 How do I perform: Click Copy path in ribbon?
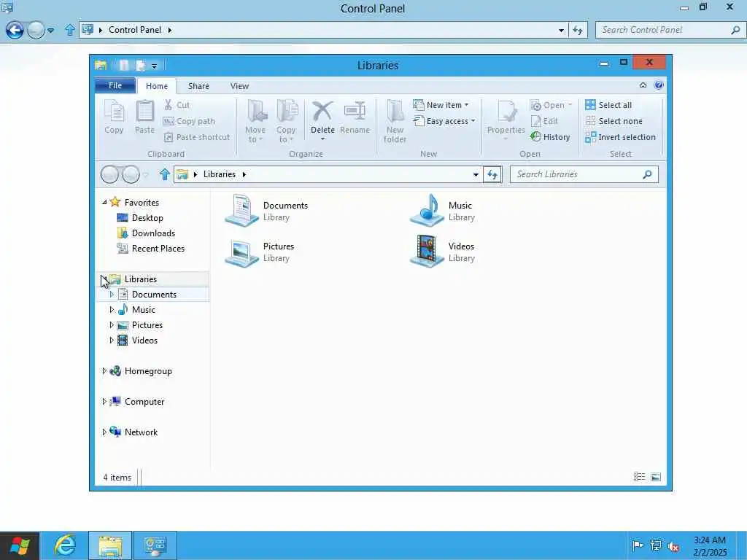189,121
